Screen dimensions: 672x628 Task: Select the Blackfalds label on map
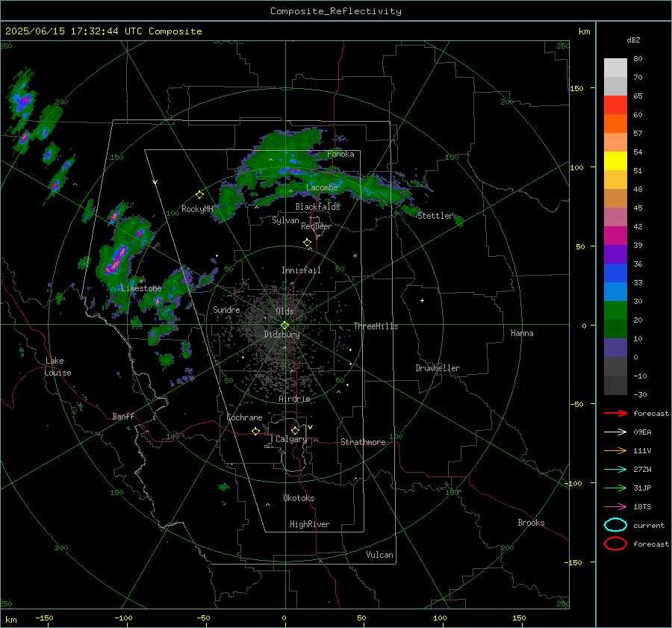[317, 207]
